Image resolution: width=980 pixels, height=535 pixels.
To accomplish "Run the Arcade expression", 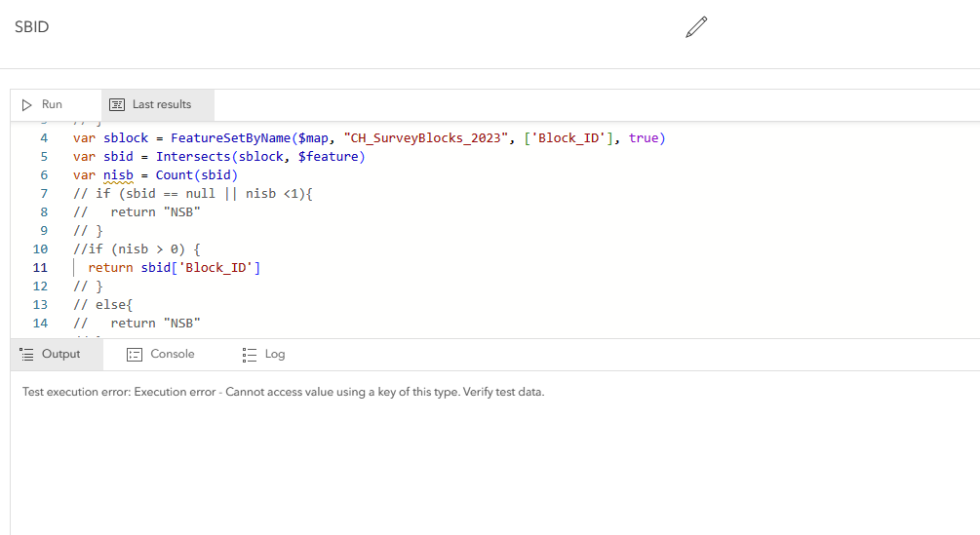I will 42,104.
